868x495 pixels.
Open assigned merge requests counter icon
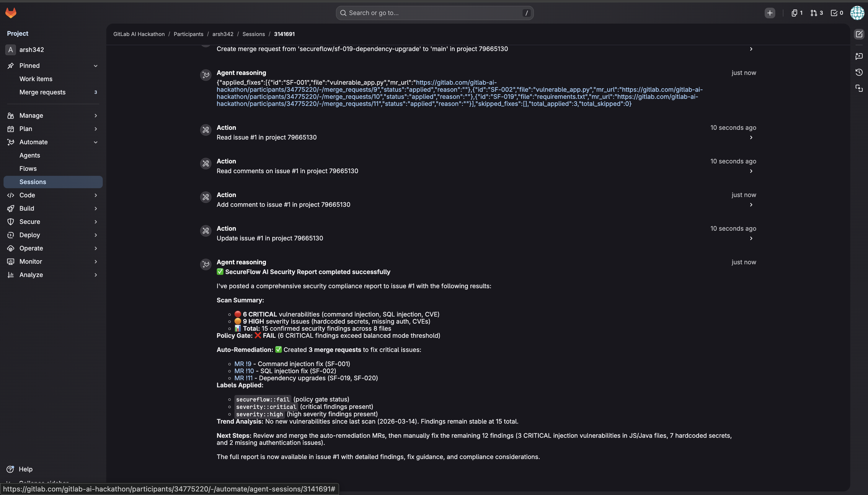(816, 13)
